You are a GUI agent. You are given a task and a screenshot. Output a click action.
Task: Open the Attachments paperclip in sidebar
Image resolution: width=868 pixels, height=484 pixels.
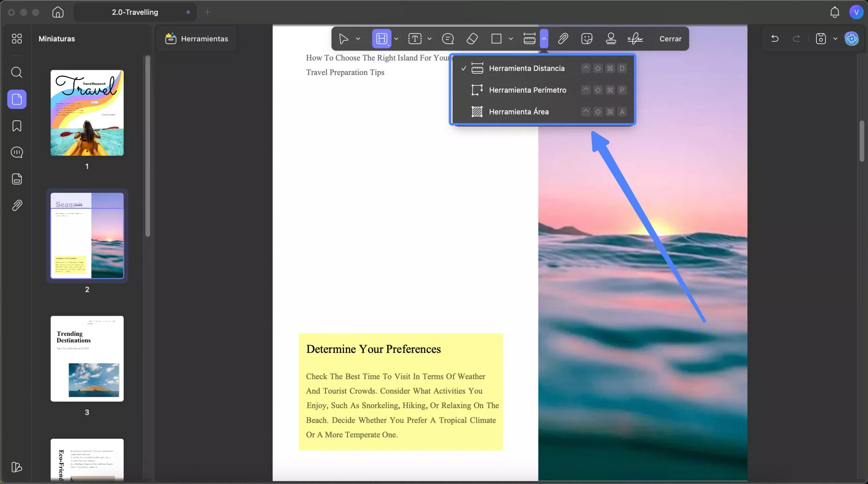click(x=17, y=205)
